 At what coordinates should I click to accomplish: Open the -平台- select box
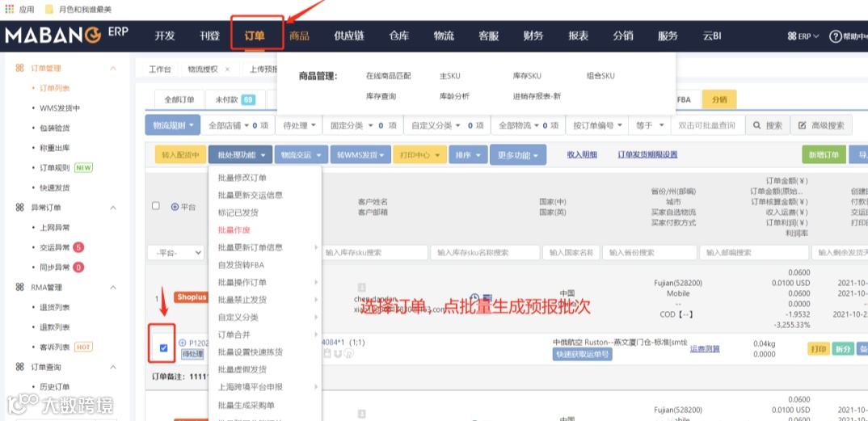pos(176,253)
